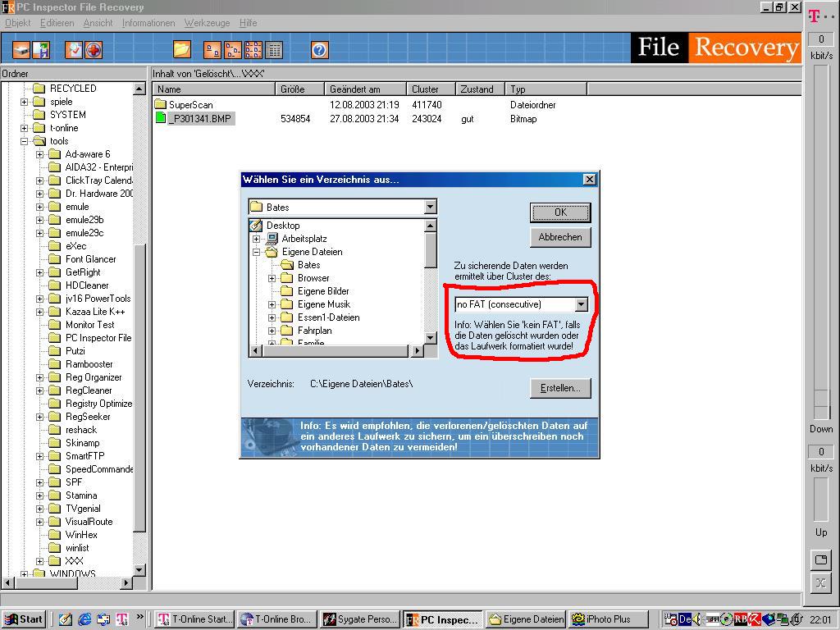
Task: Click the Up bandwidth meter bar
Action: coord(820,500)
